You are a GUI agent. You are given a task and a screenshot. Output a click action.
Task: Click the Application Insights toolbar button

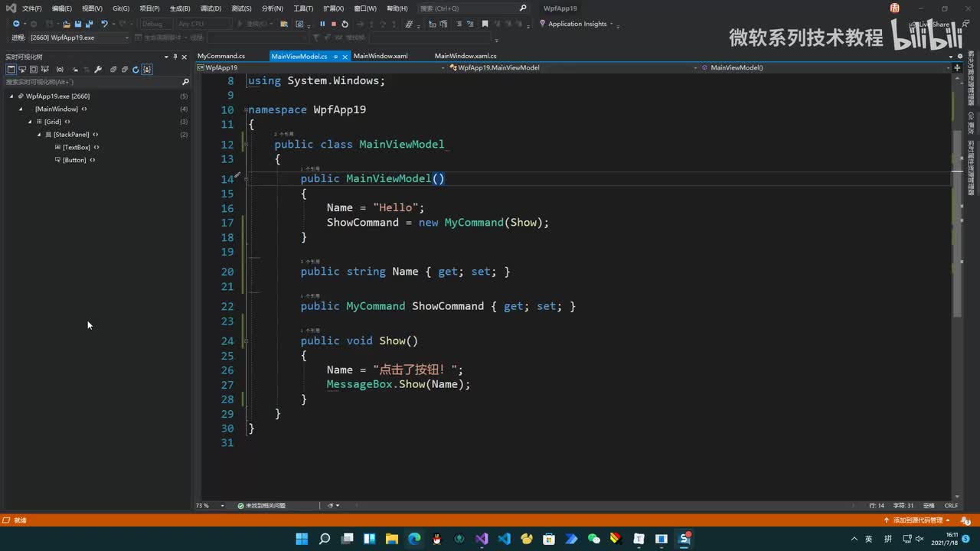click(x=573, y=24)
